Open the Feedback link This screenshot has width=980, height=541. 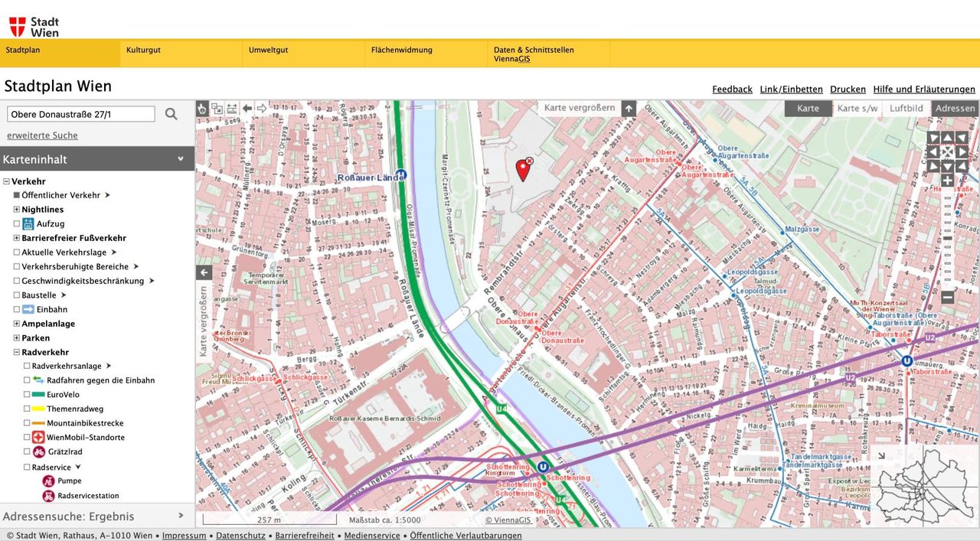(732, 90)
